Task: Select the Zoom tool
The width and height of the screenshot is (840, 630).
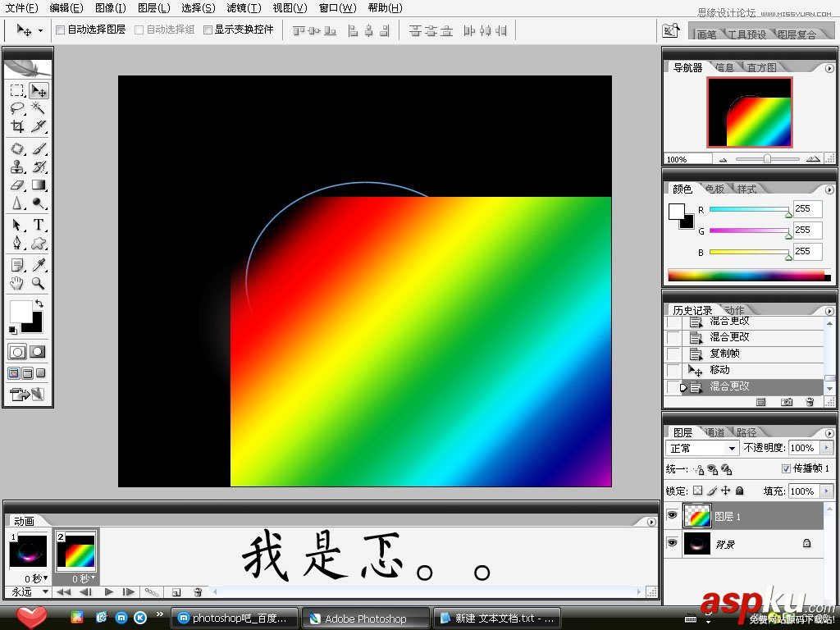Action: [38, 284]
